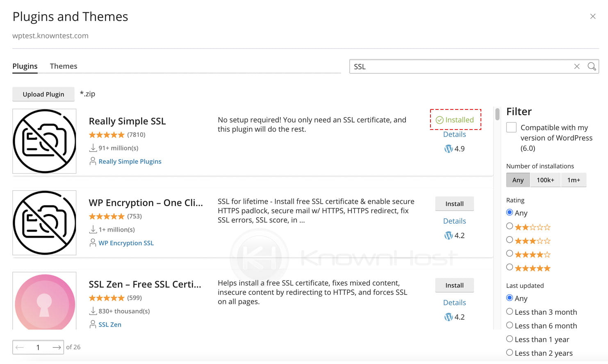Select the 100k+ installations filter
The height and width of the screenshot is (364, 608).
(x=546, y=180)
